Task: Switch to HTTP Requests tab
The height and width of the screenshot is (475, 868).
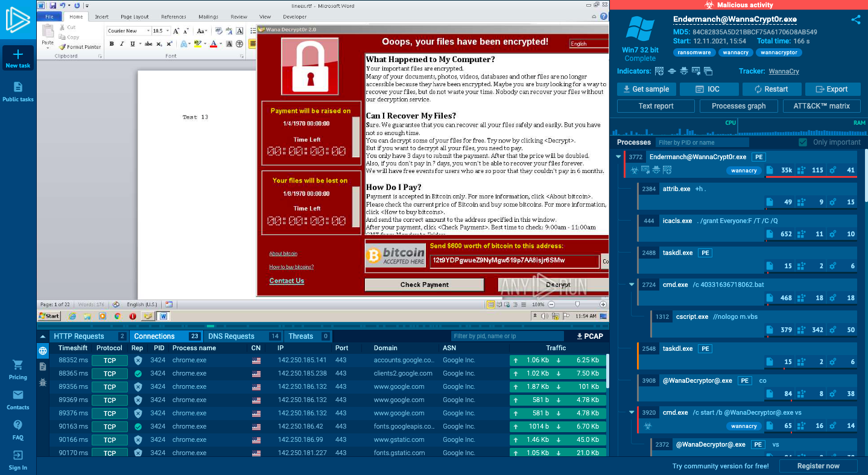Action: (x=89, y=336)
